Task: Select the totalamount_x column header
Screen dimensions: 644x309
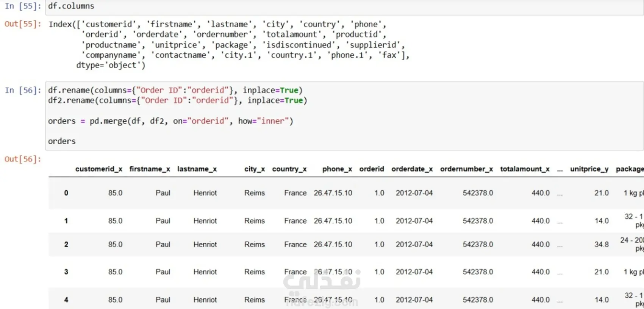Action: (x=525, y=169)
